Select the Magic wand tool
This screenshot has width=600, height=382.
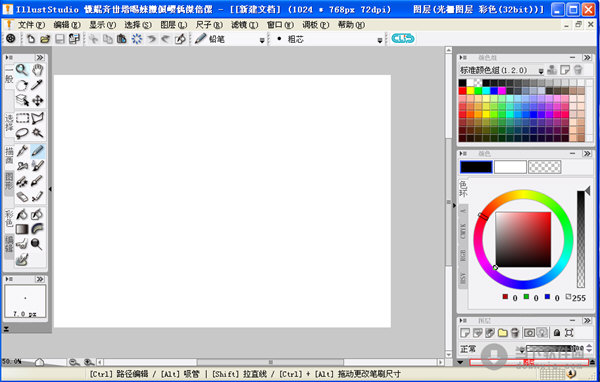tap(38, 133)
